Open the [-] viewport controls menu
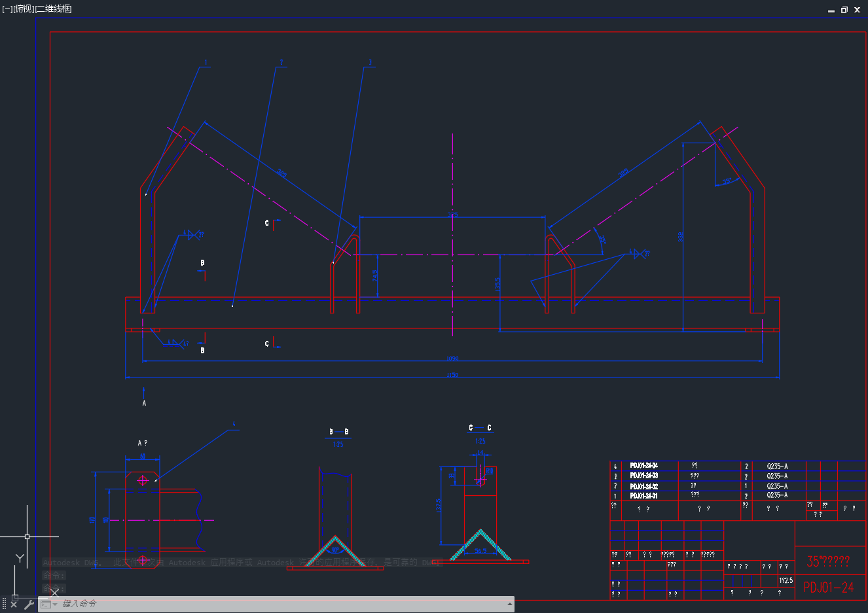This screenshot has height=613, width=868. 7,9
